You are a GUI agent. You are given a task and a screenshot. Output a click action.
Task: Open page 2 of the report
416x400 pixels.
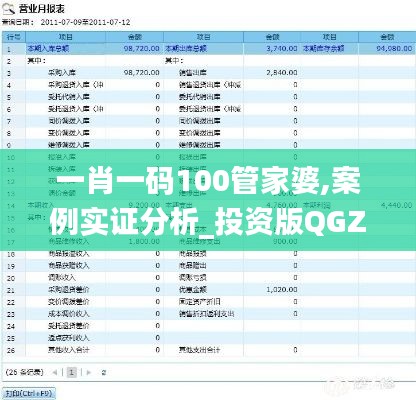tap(104, 372)
